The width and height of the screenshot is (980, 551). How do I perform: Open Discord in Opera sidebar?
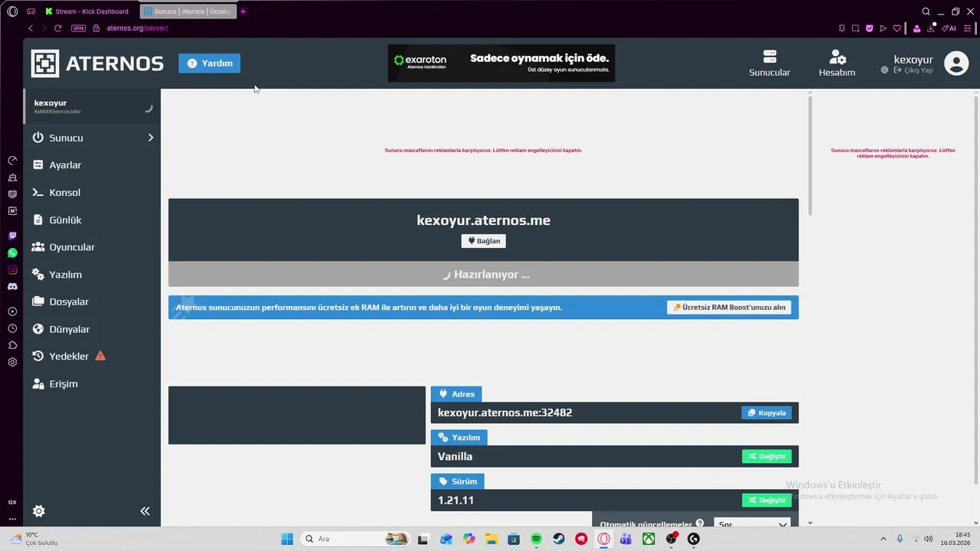point(12,286)
